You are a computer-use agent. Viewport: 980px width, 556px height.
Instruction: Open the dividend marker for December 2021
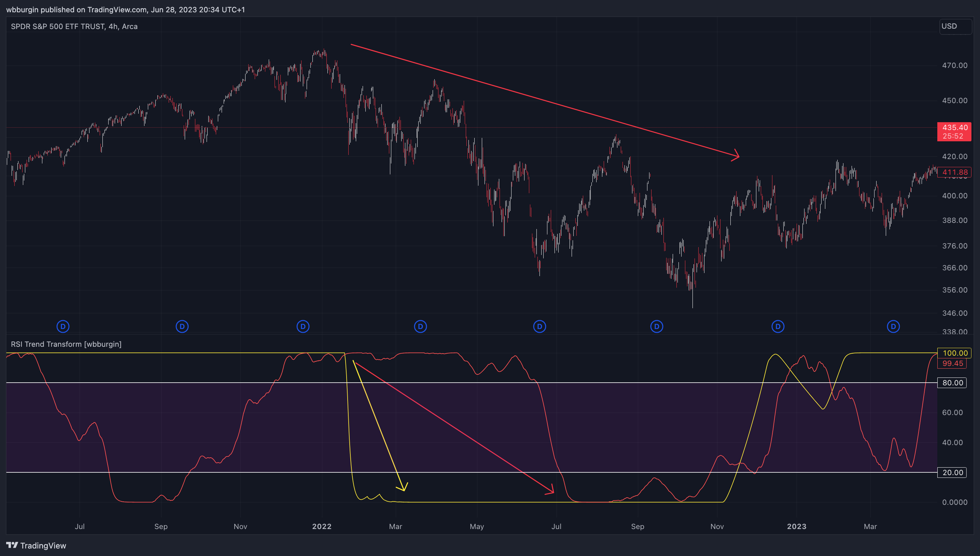(303, 327)
